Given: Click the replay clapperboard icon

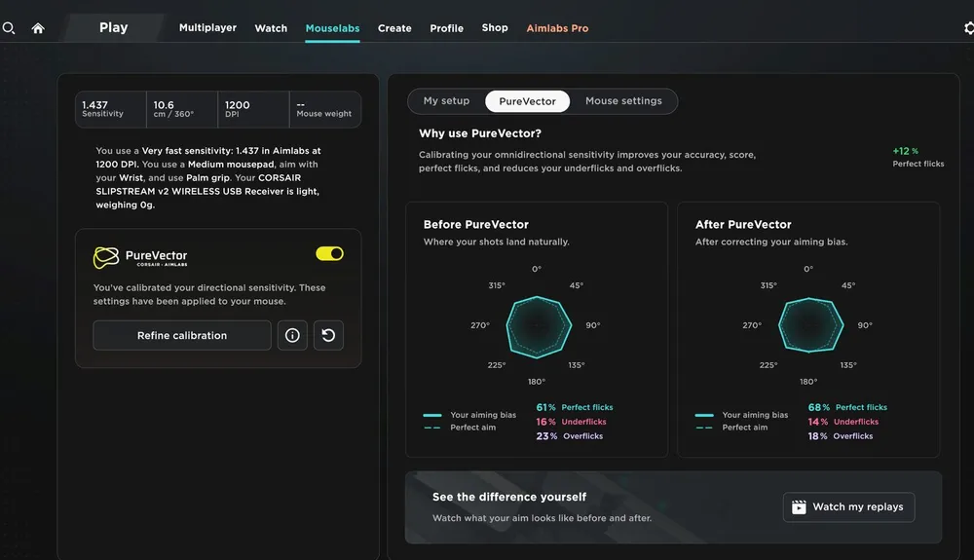Looking at the screenshot, I should point(799,507).
